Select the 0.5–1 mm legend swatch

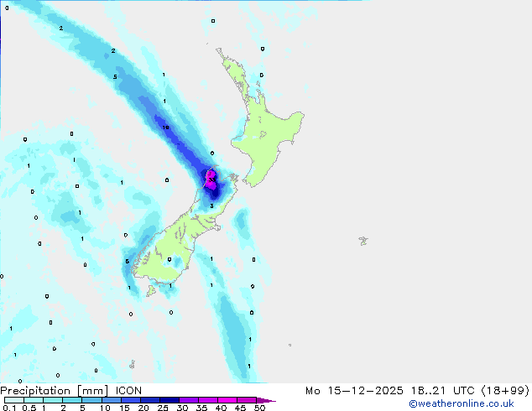pyautogui.click(x=34, y=400)
